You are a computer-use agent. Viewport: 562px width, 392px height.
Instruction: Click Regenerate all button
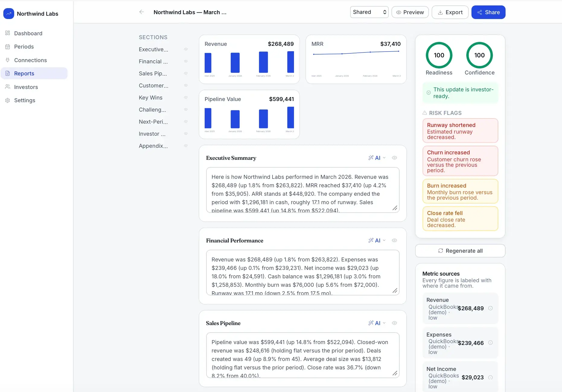pyautogui.click(x=460, y=251)
